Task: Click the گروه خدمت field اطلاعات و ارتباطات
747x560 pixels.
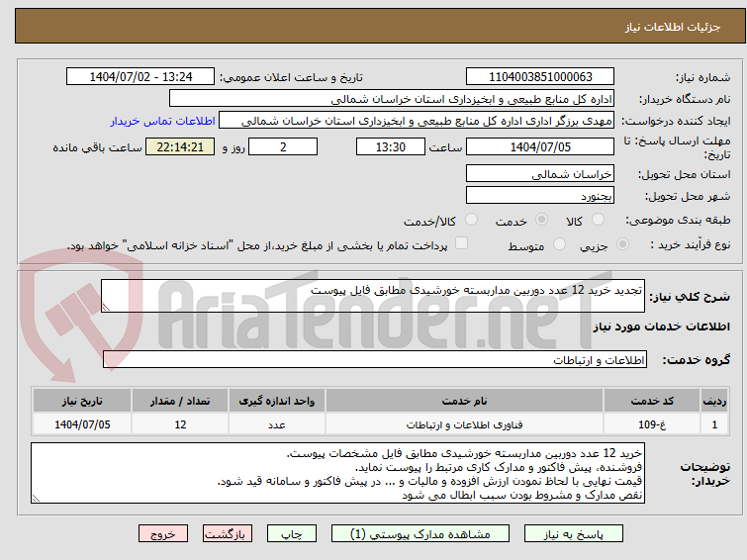Action: 375,360
